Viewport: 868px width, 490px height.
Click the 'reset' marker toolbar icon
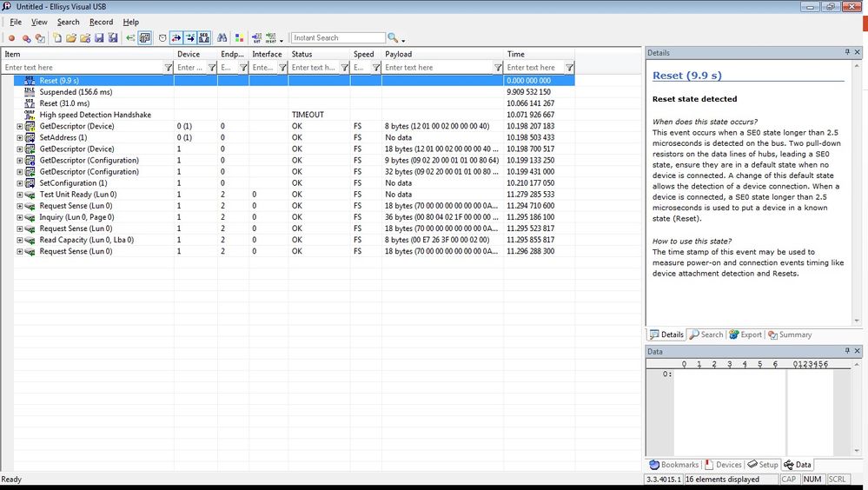271,37
